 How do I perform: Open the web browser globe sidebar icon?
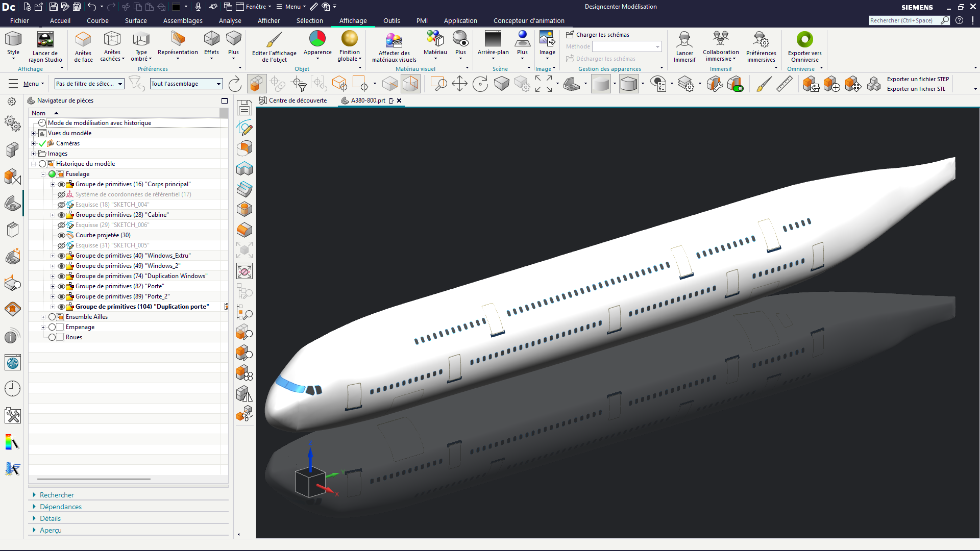click(12, 363)
